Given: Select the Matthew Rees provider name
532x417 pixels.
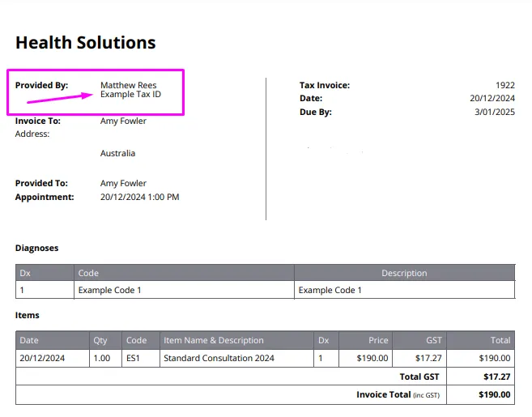Looking at the screenshot, I should coord(128,85).
